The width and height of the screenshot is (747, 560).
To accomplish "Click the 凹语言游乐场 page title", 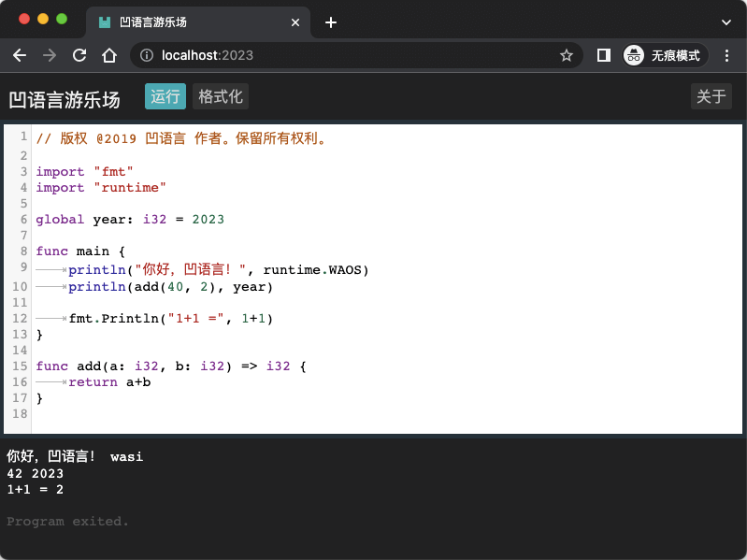I will 65,99.
